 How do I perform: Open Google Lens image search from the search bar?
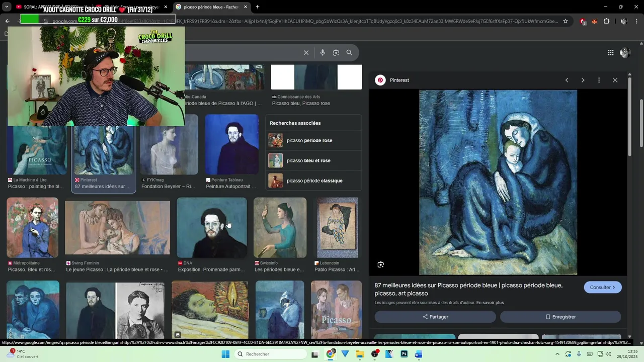pos(336,52)
